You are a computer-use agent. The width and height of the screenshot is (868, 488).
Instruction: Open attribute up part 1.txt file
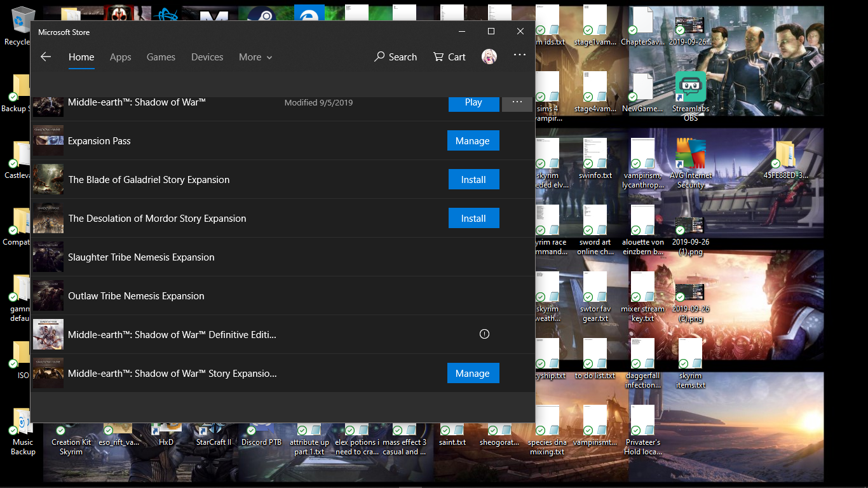[309, 440]
